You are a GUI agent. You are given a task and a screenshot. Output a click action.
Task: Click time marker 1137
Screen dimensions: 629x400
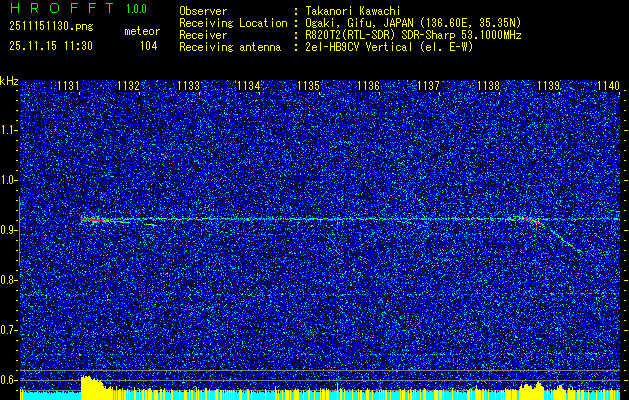429,85
